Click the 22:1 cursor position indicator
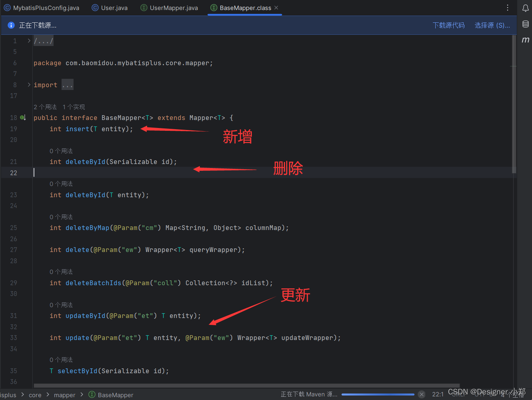Image resolution: width=532 pixels, height=400 pixels. (438, 394)
